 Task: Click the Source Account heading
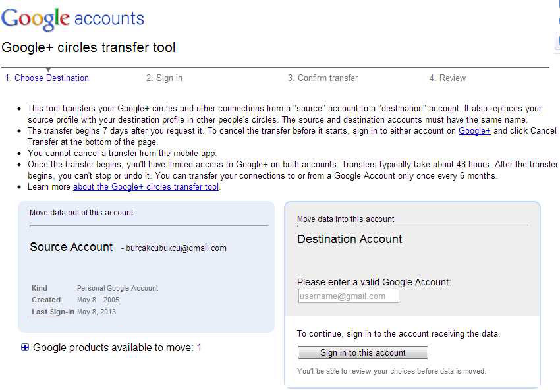pos(71,247)
